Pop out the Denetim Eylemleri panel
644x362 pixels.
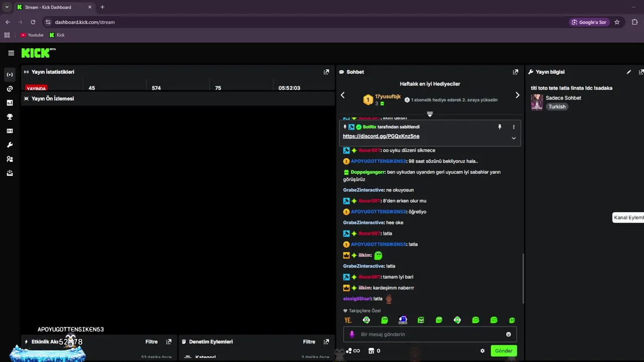pyautogui.click(x=326, y=341)
